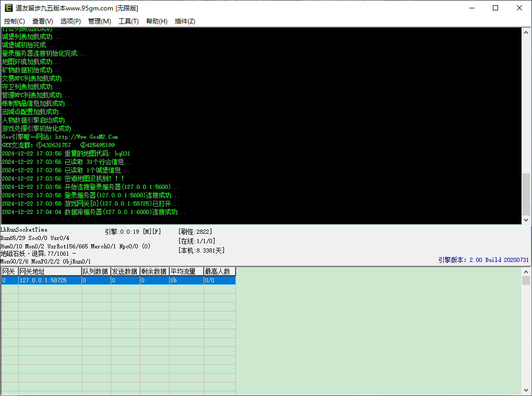Click the 队列数据 column header
The width and height of the screenshot is (532, 396).
tap(96, 271)
